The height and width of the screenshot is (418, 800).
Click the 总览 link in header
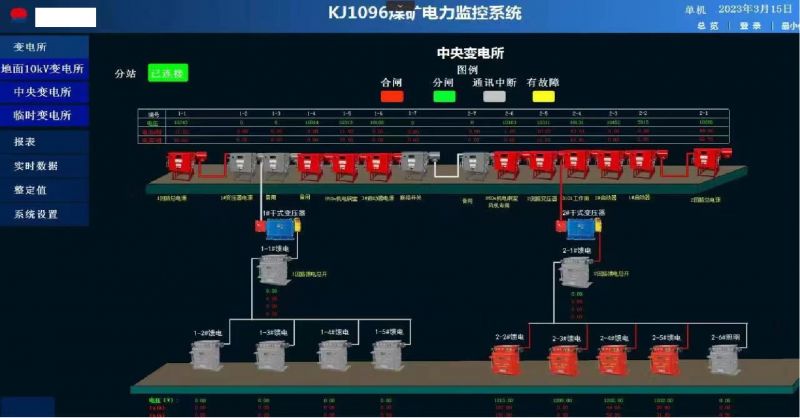(x=707, y=27)
